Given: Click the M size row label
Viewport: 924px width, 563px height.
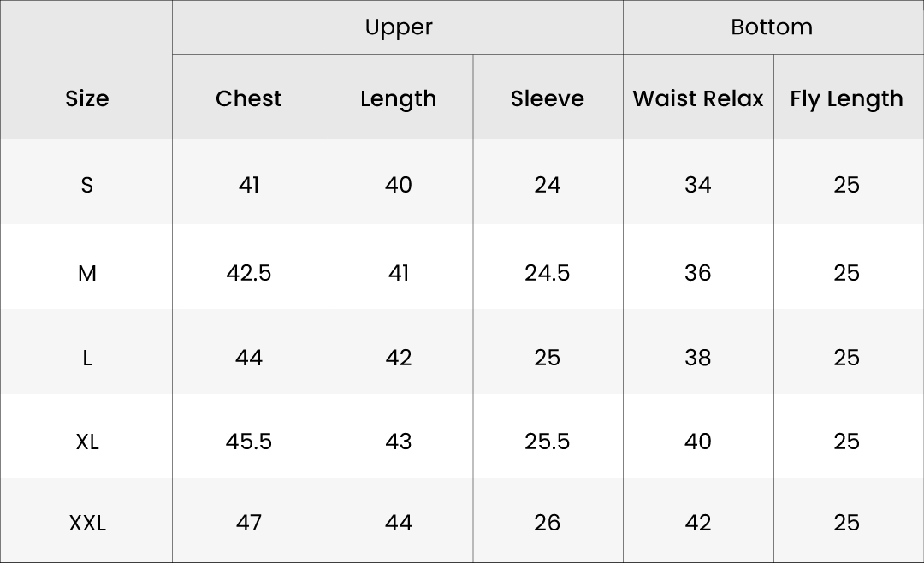Looking at the screenshot, I should point(87,273).
